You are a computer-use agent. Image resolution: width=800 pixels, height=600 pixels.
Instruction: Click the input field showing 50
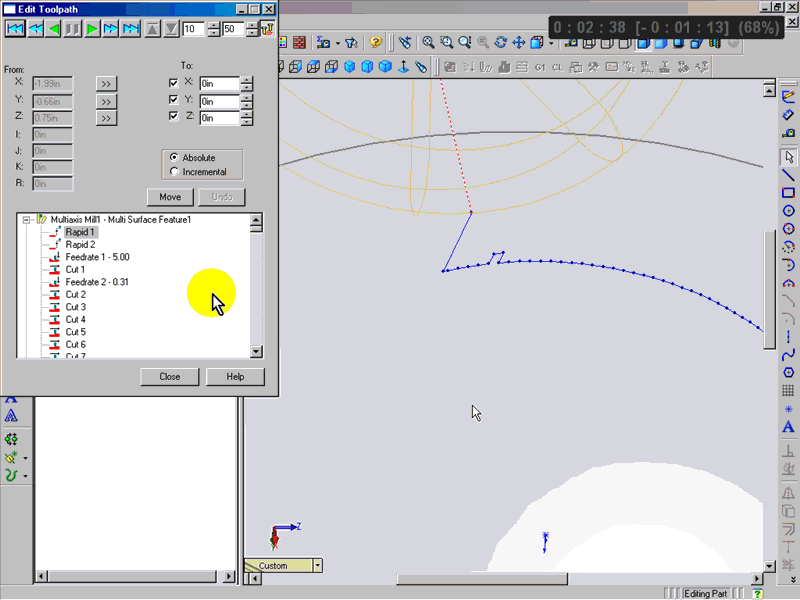point(234,29)
